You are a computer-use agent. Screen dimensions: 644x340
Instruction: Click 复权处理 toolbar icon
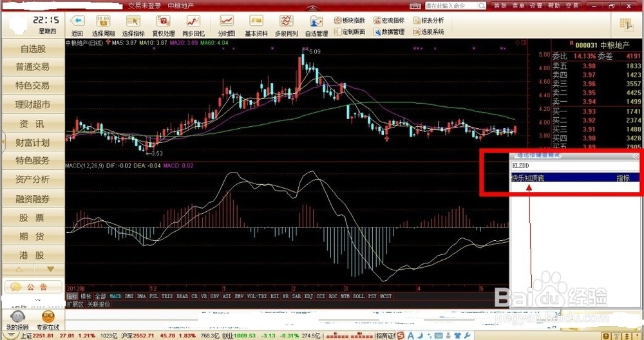point(164,21)
